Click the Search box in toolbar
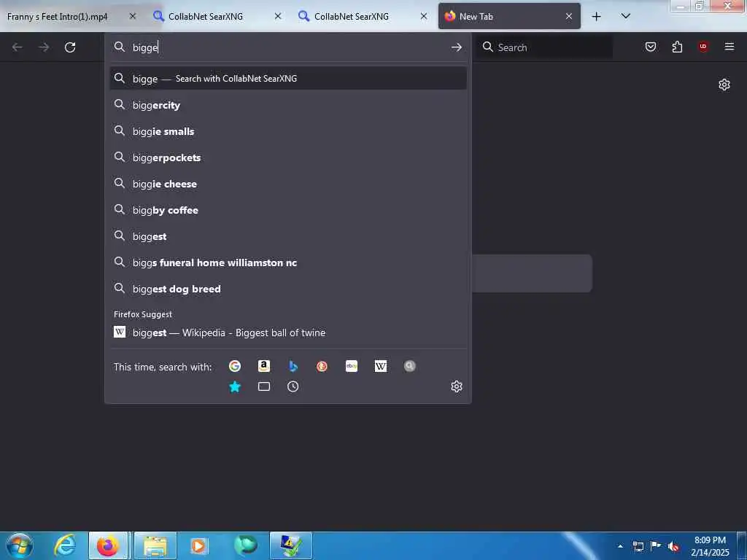This screenshot has width=747, height=560. click(x=544, y=47)
